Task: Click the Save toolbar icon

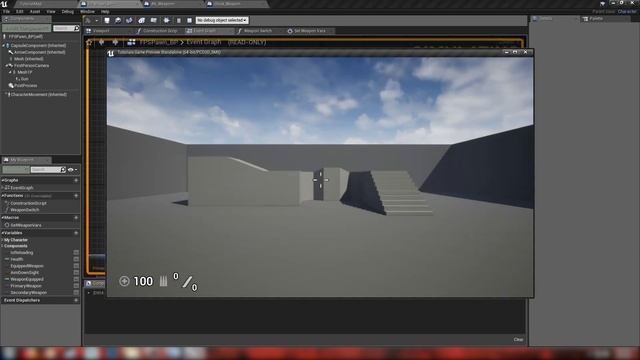Action: pos(107,20)
